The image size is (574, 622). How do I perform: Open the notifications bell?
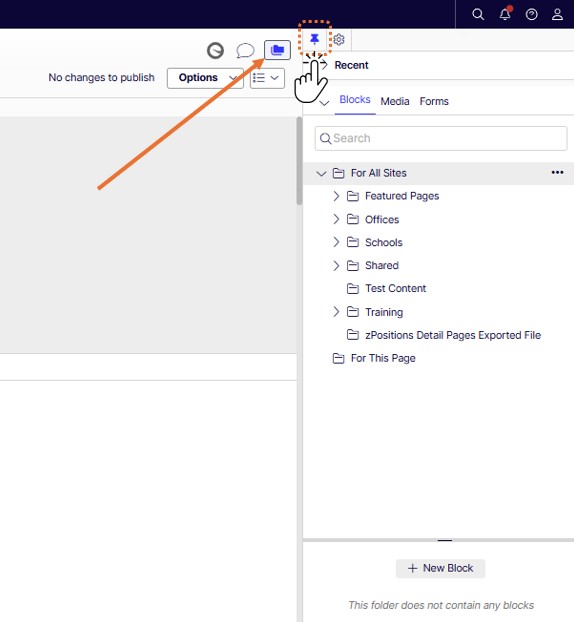point(505,14)
